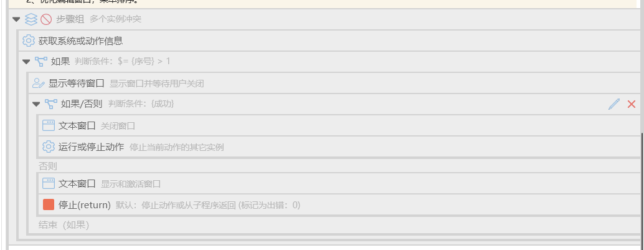Screen dimensions: 644x250
Task: Select the 显示等待窗口 step
Action: [x=335, y=84]
